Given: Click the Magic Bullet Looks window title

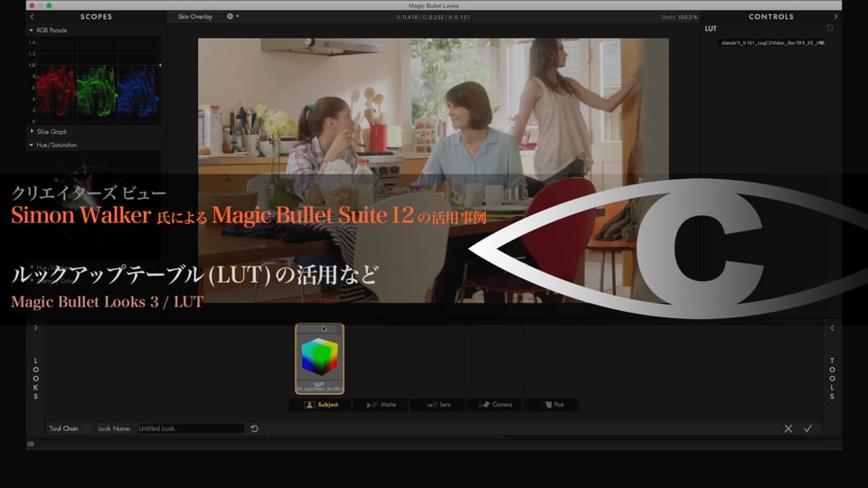Looking at the screenshot, I should (433, 5).
